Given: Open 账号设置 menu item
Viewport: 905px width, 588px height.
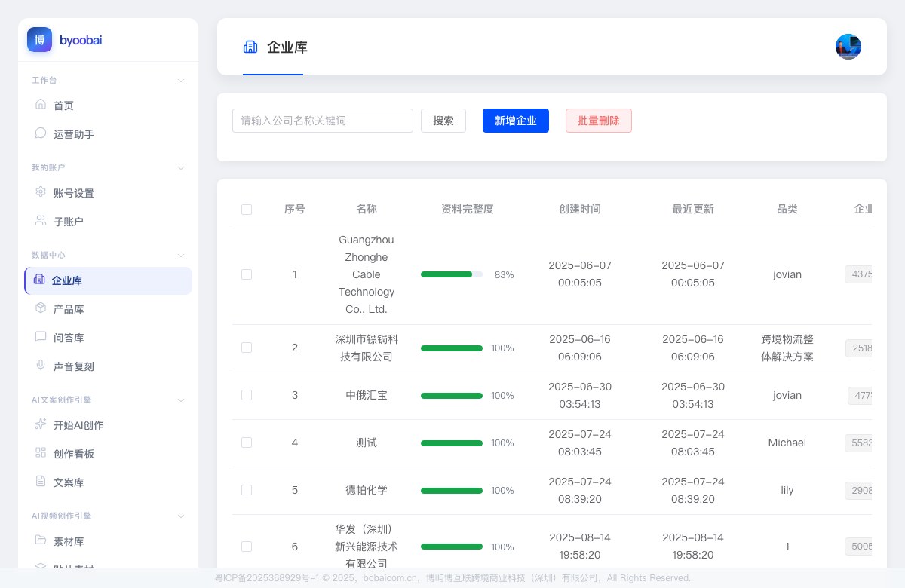Looking at the screenshot, I should coord(109,193).
